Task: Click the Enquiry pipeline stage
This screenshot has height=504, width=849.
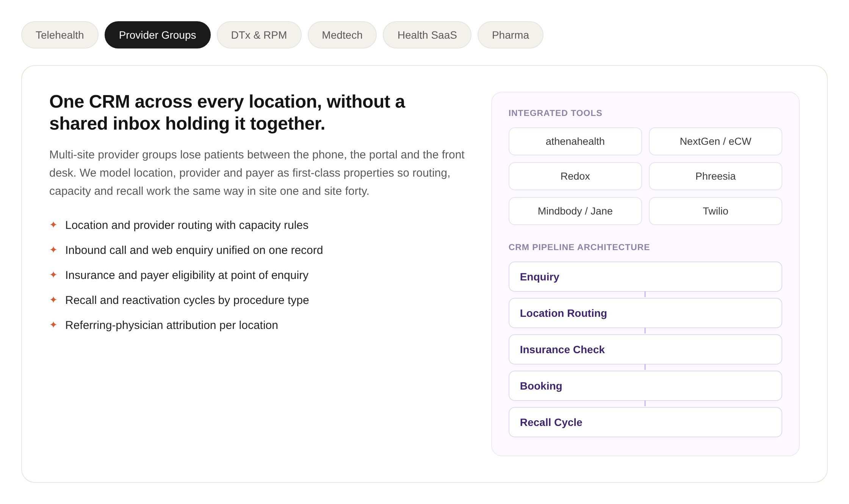Action: click(x=645, y=277)
